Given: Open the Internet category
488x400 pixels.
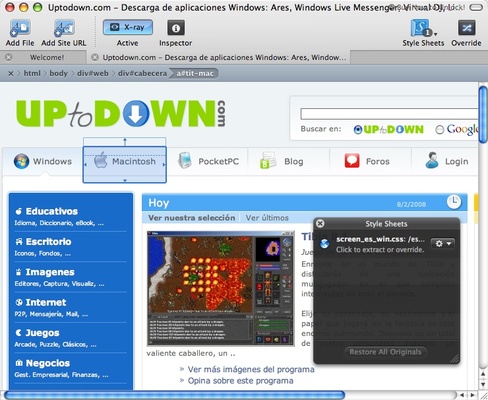Looking at the screenshot, I should (x=46, y=302).
